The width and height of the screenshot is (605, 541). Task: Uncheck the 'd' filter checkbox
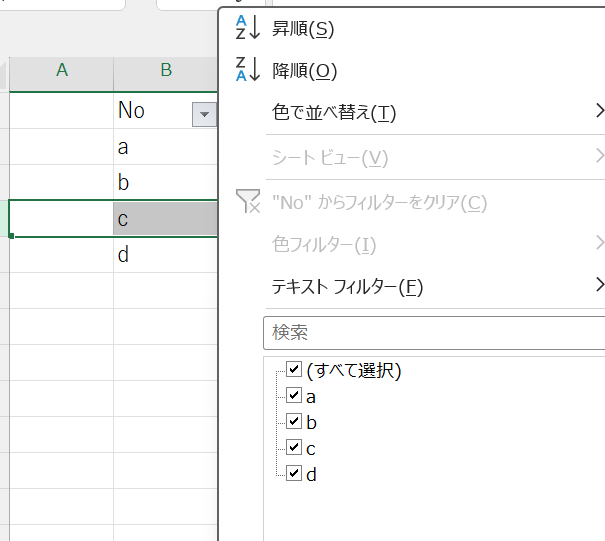294,474
